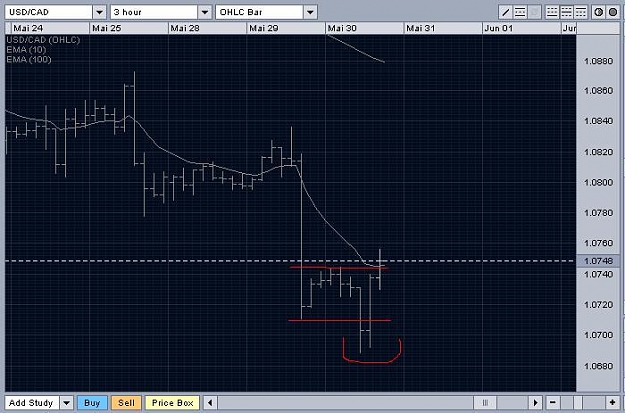Click the filled octagon icon
The image size is (625, 413).
point(613,12)
